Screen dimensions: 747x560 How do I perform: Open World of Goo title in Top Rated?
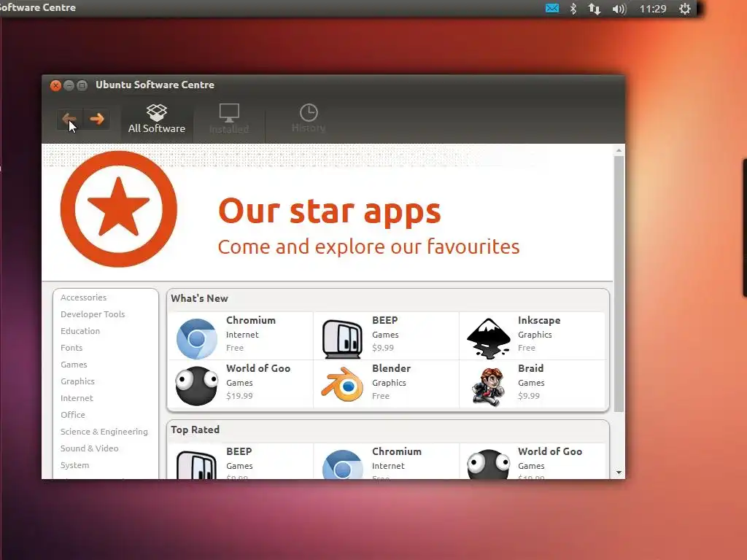click(550, 451)
